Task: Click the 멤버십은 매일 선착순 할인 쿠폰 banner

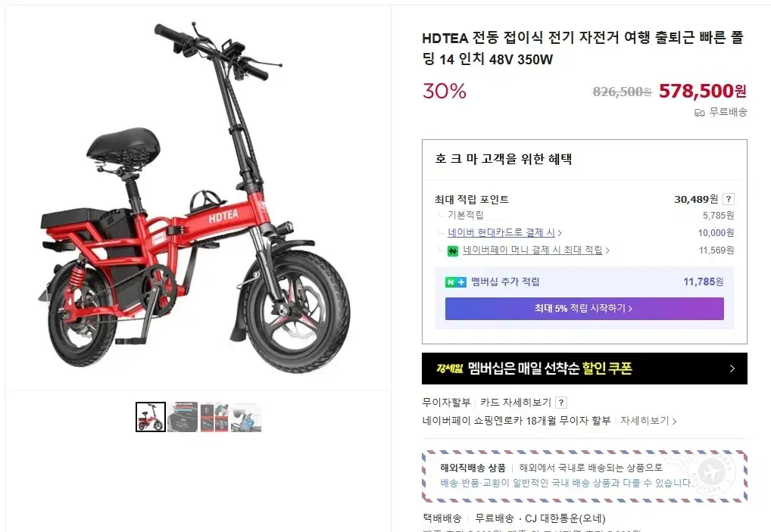Action: tap(584, 369)
